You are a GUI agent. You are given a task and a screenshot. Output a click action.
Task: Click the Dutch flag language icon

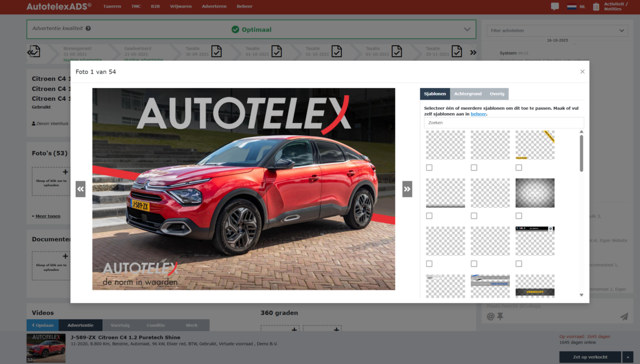(572, 7)
